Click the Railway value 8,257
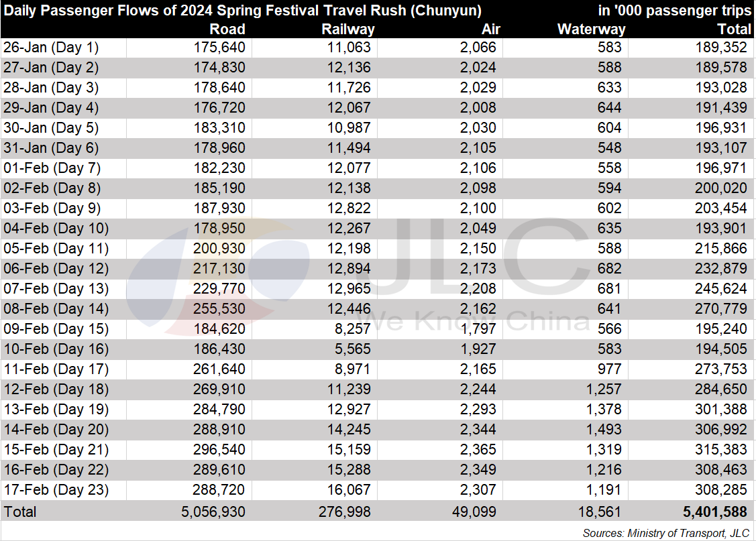756x541 pixels. point(353,329)
